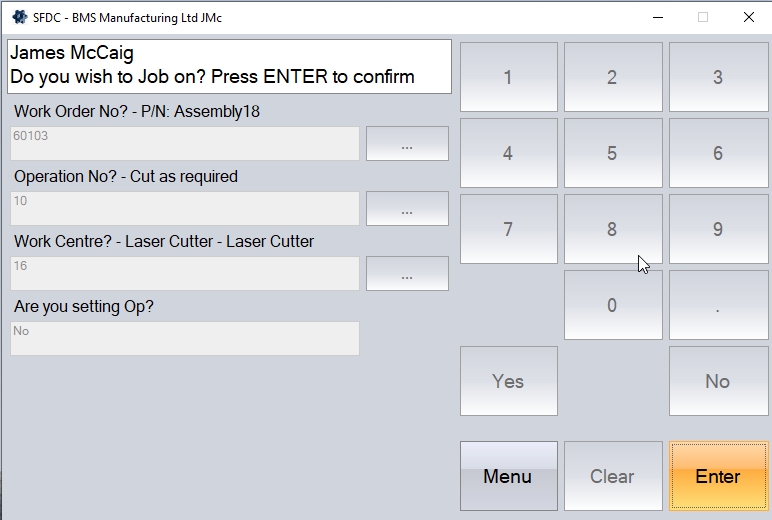
Task: Click the Clear button
Action: coord(612,476)
